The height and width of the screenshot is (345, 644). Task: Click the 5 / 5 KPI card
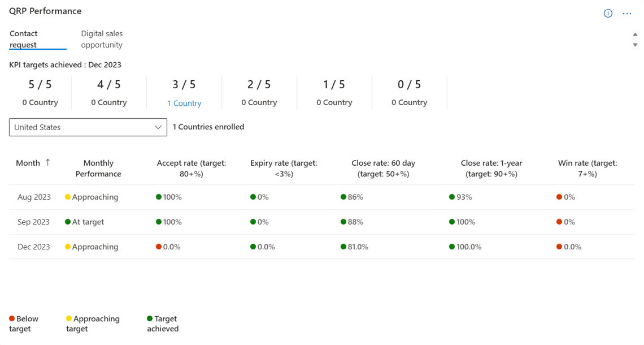pos(40,92)
